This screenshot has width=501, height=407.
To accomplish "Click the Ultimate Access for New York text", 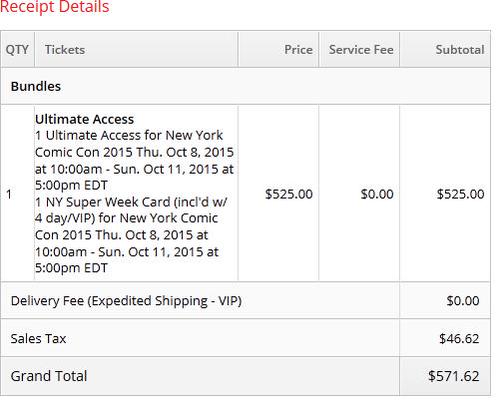I will click(x=134, y=135).
